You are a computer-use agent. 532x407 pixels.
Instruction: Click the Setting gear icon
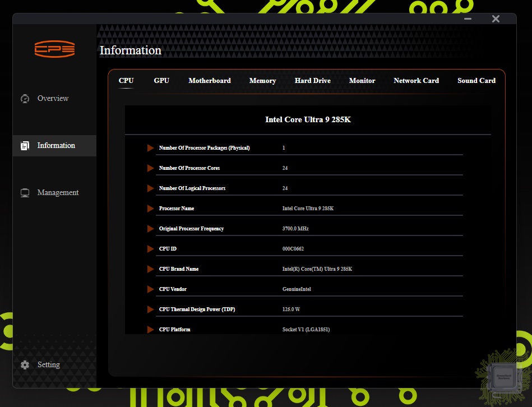25,365
